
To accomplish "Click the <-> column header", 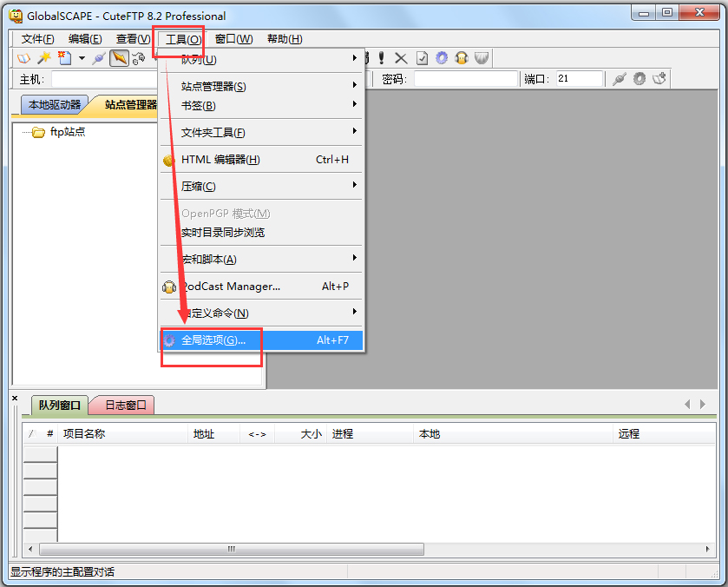I will click(257, 434).
